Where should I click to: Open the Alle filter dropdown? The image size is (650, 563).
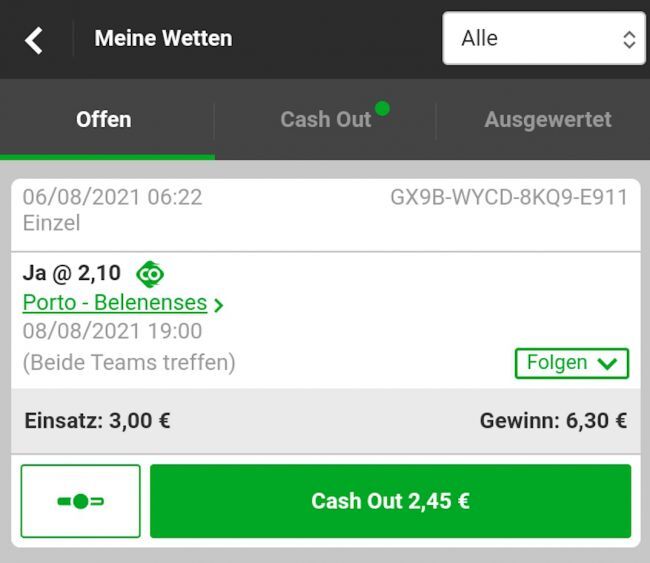coord(543,38)
